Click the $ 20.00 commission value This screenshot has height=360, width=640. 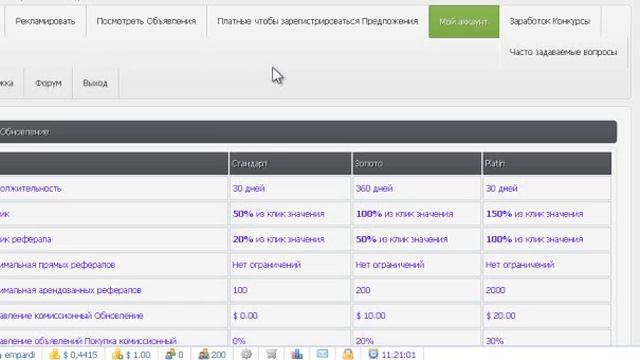tap(500, 316)
